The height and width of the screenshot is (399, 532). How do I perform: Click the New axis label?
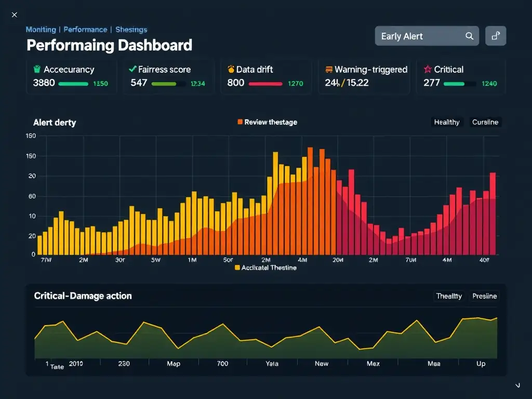(x=321, y=364)
